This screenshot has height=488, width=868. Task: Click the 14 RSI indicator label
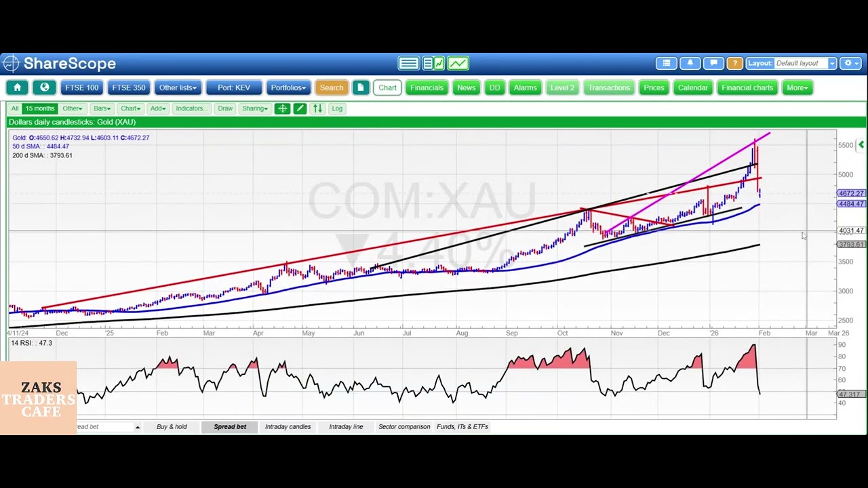point(31,343)
